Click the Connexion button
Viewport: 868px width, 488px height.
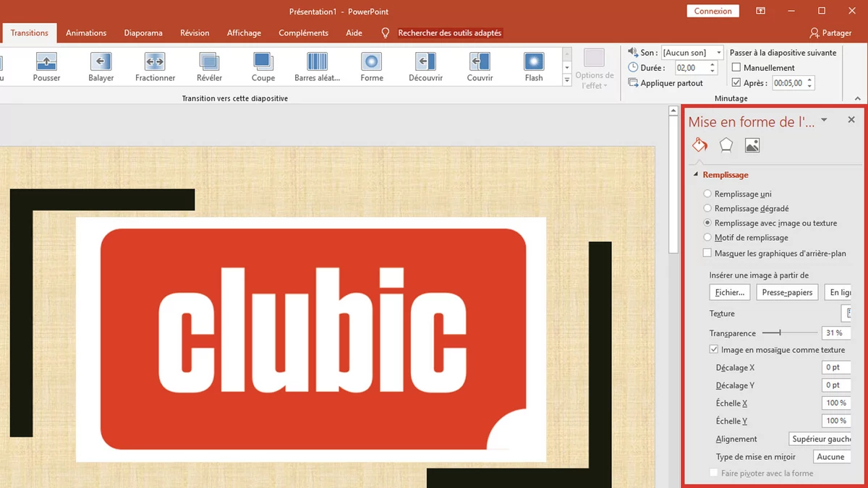pyautogui.click(x=712, y=11)
